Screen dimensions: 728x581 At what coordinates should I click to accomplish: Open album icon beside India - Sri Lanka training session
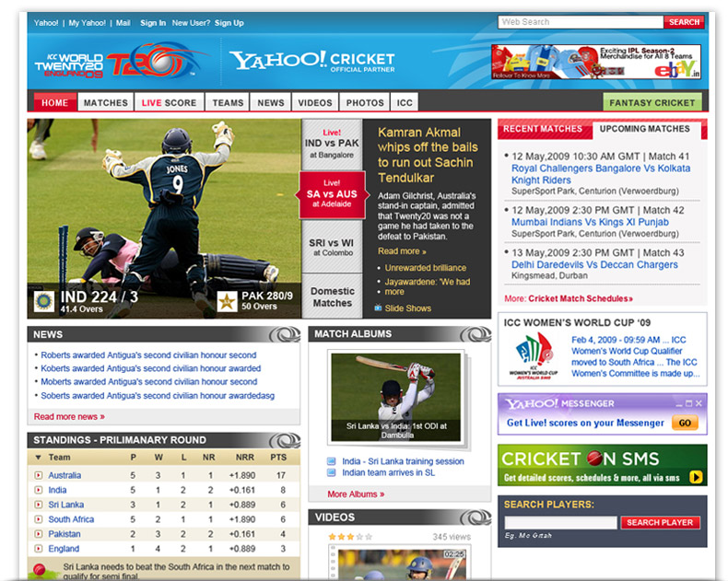331,461
